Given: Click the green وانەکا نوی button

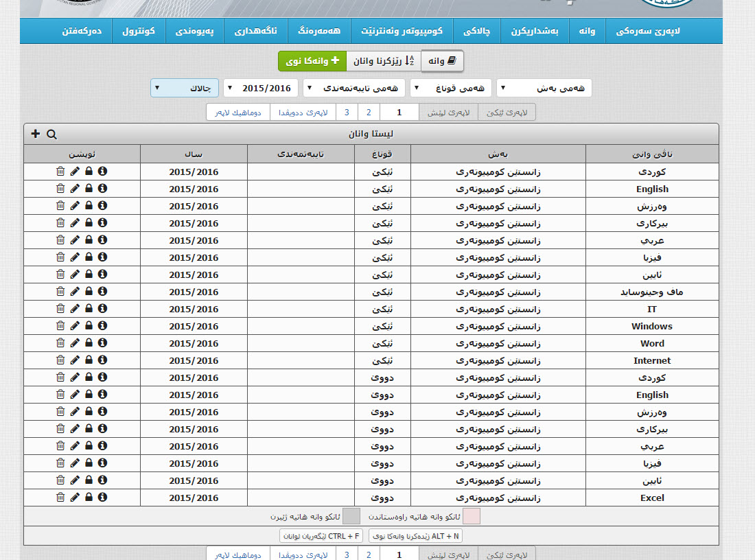Looking at the screenshot, I should point(312,61).
